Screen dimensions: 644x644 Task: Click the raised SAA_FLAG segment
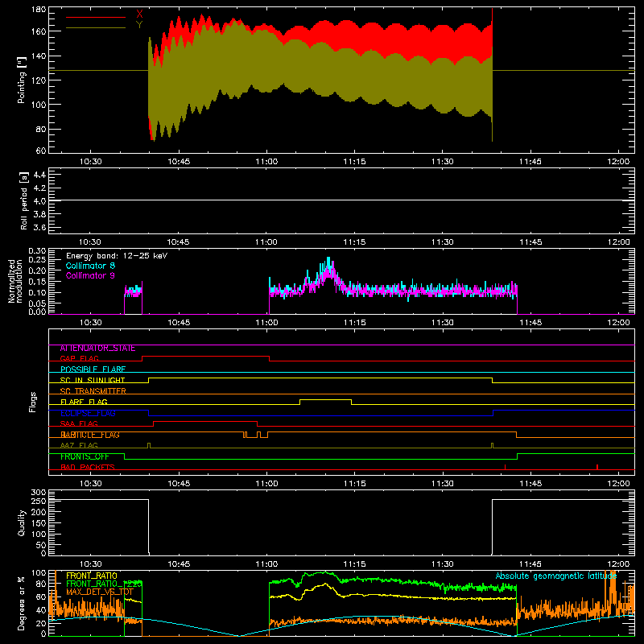pyautogui.click(x=205, y=421)
